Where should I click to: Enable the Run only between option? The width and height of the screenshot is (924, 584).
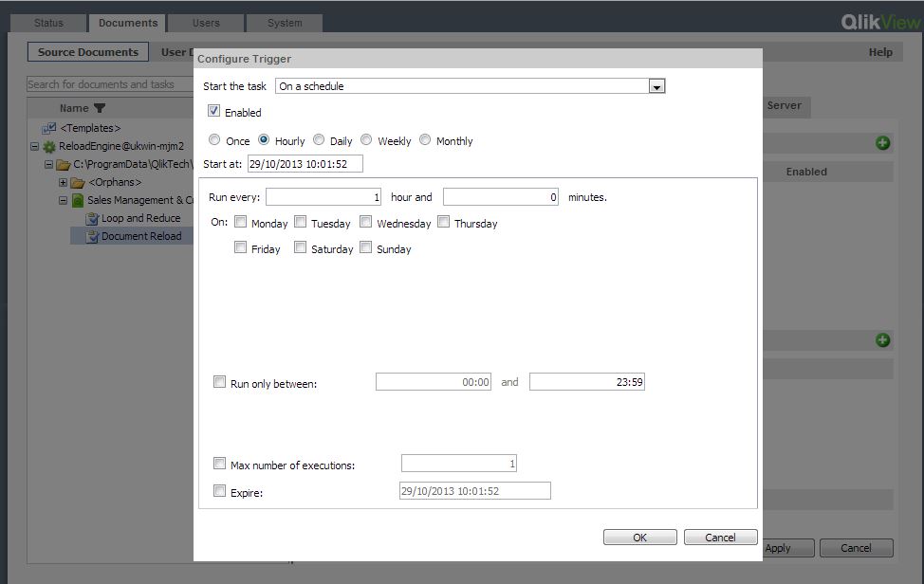pyautogui.click(x=219, y=382)
